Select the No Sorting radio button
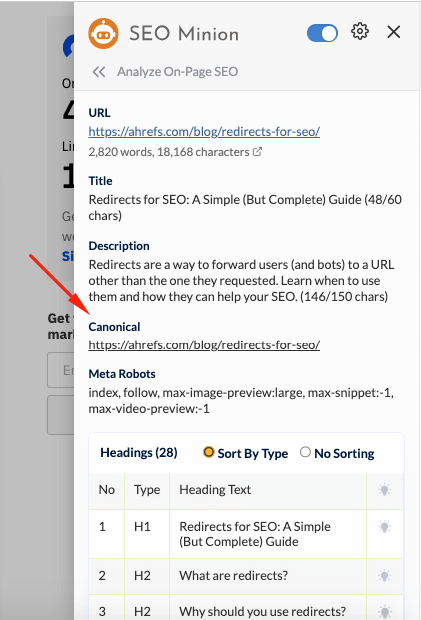The width and height of the screenshot is (421, 620). click(305, 452)
